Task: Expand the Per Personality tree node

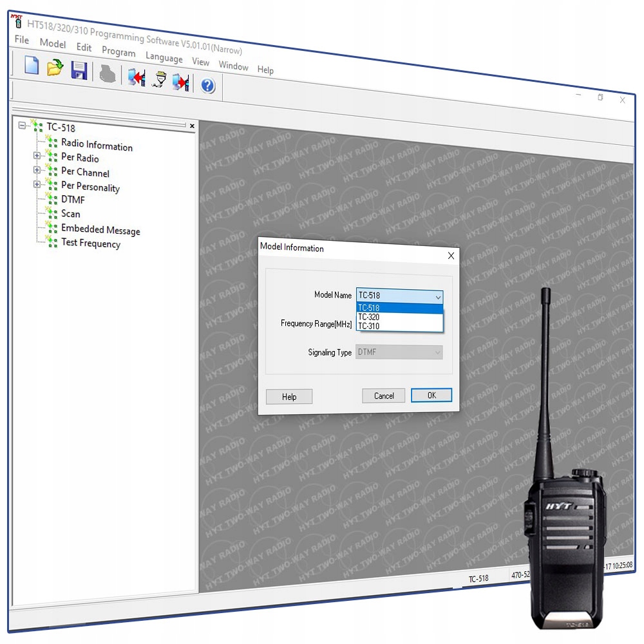Action: point(37,184)
